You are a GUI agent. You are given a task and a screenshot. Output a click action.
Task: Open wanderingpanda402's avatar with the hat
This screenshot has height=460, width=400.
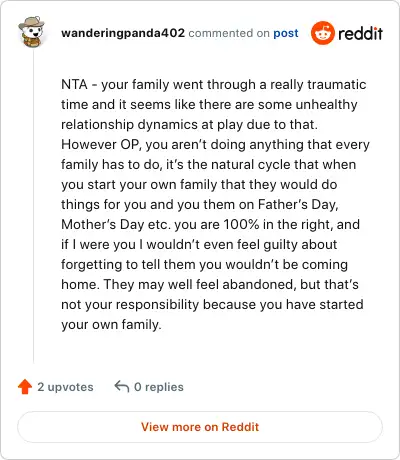[x=32, y=32]
